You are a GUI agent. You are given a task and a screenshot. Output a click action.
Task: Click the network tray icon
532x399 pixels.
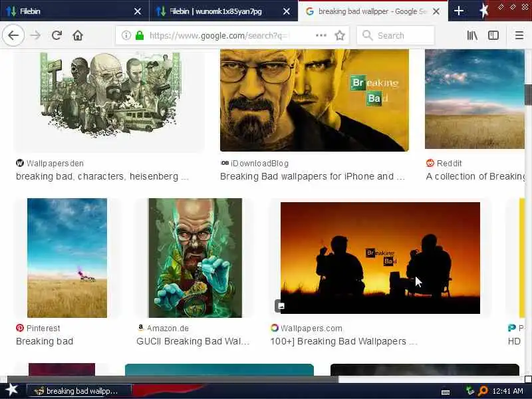pos(469,391)
